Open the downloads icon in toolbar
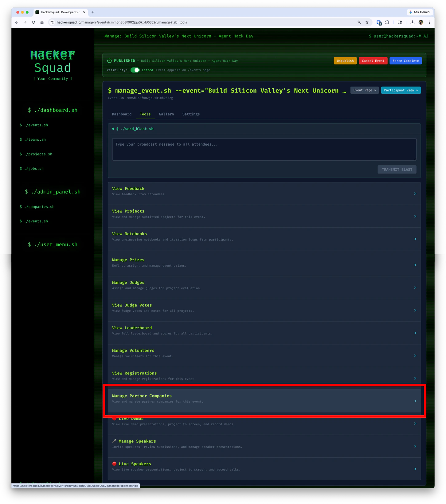The height and width of the screenshot is (504, 446). 412,22
